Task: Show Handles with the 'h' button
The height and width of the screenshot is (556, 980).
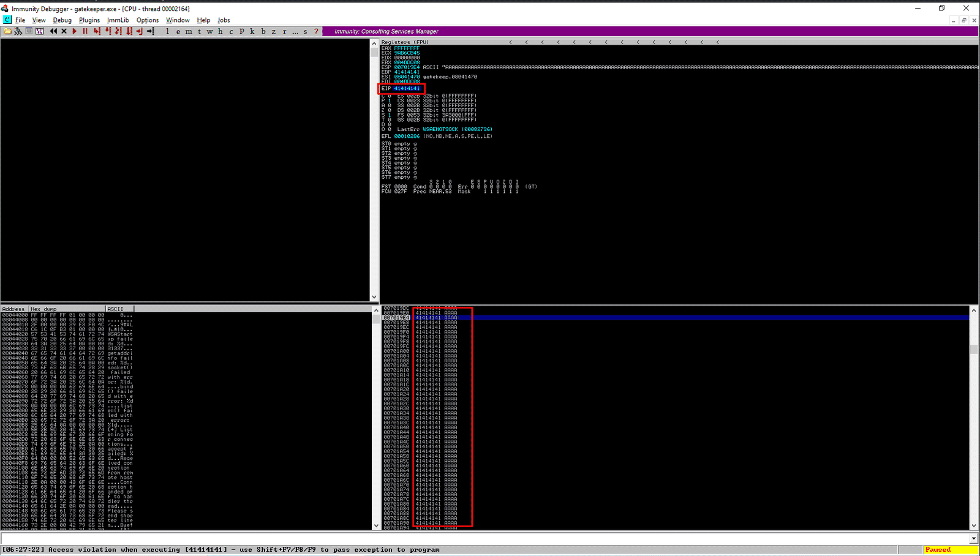Action: (221, 31)
